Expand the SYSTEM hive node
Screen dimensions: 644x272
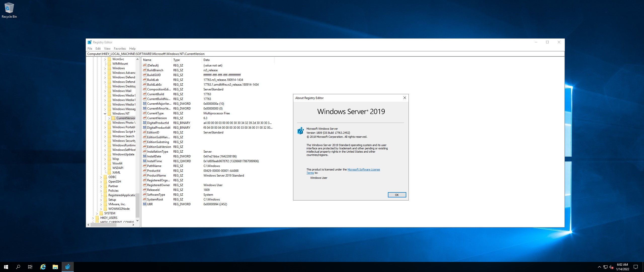(x=97, y=213)
